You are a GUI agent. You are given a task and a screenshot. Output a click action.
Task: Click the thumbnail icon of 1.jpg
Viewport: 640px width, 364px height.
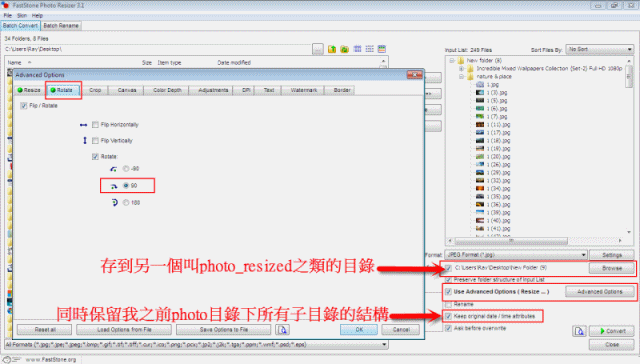point(480,84)
